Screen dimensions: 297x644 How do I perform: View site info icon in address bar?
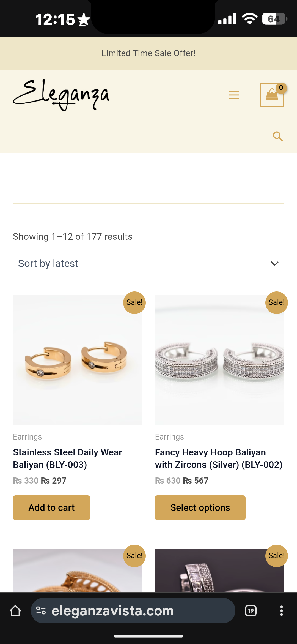pyautogui.click(x=41, y=611)
